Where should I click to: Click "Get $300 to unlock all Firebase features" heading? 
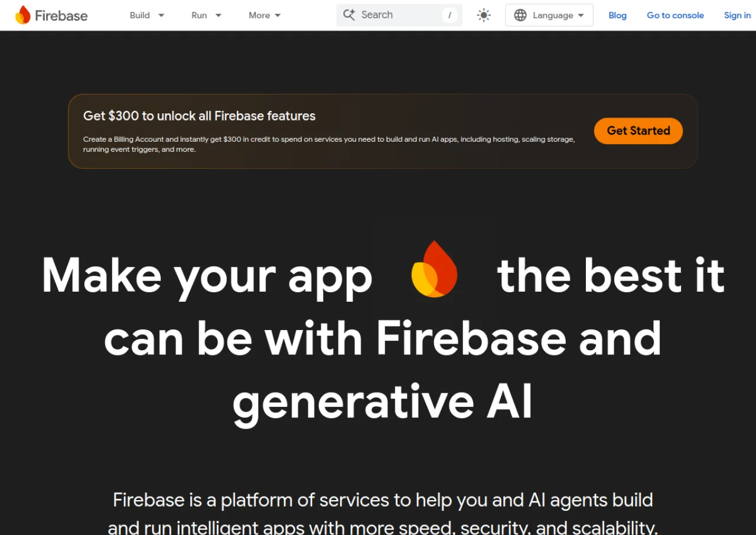pos(200,116)
